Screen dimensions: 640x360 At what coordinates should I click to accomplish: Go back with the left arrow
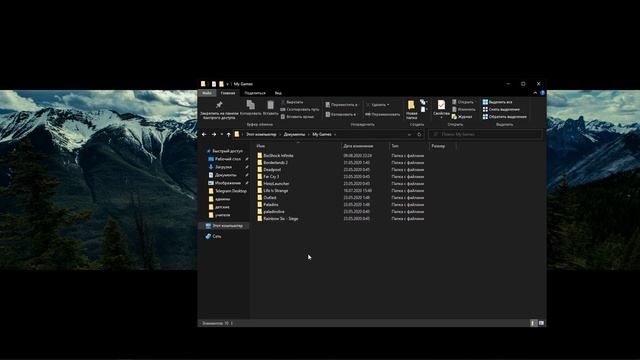(x=204, y=134)
